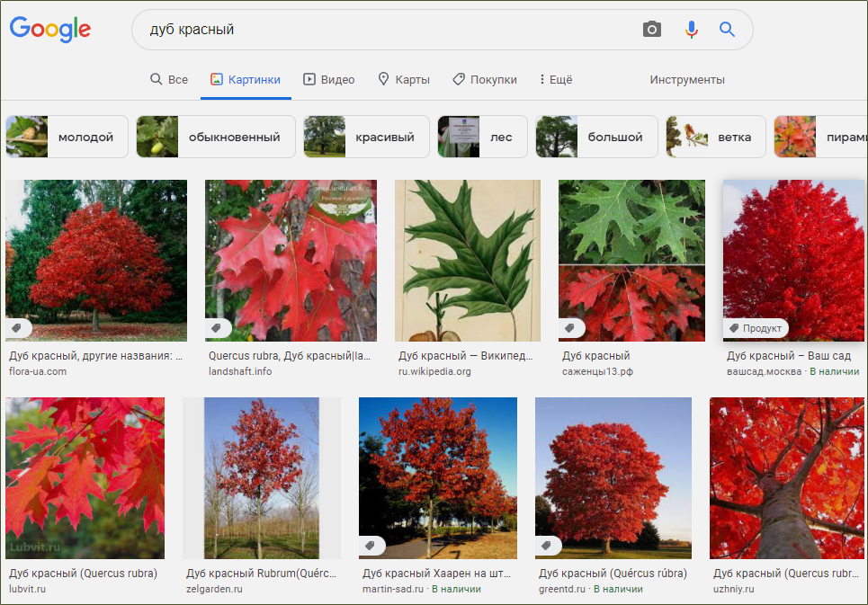The image size is (868, 605).
Task: Open the Покупки shopping tab
Action: pyautogui.click(x=485, y=79)
